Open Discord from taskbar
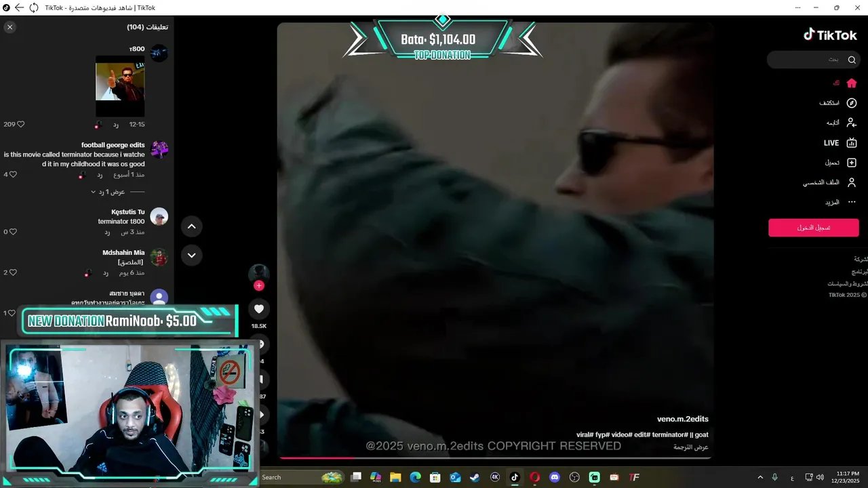The height and width of the screenshot is (488, 868). coord(555,477)
